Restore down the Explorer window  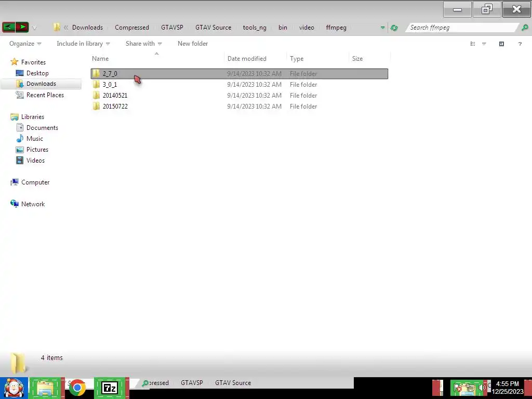pos(487,9)
